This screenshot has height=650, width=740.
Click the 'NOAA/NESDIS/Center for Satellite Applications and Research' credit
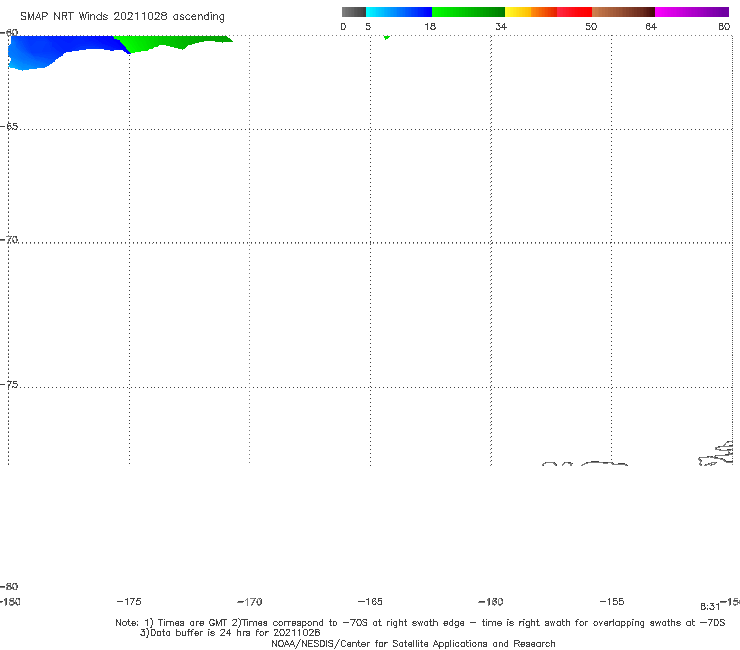(x=413, y=643)
